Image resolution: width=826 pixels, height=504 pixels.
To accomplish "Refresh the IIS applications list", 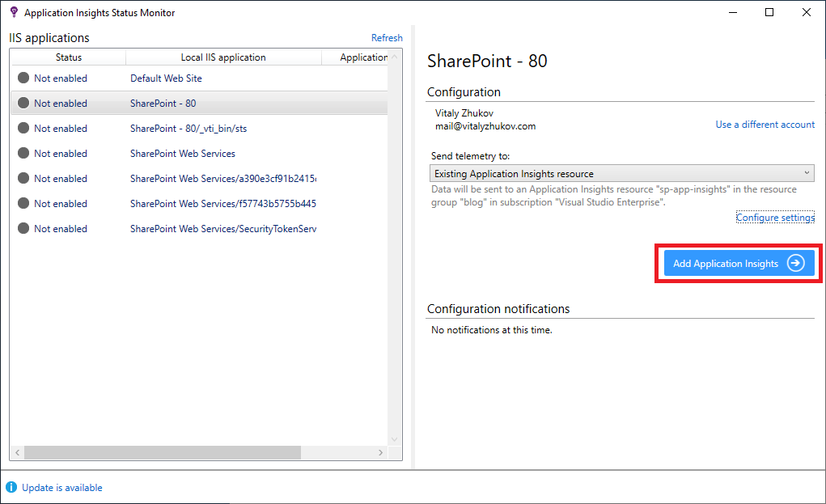I will tap(387, 38).
